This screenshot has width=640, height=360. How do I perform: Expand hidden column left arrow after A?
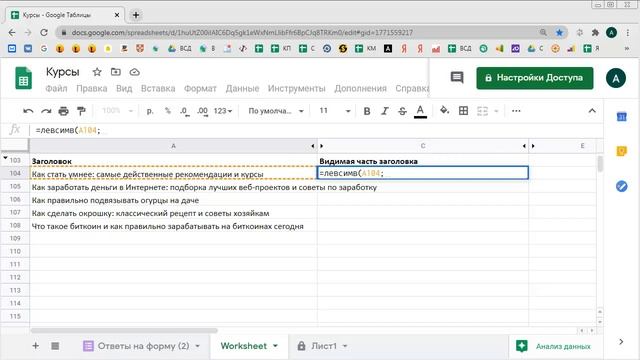[x=313, y=146]
